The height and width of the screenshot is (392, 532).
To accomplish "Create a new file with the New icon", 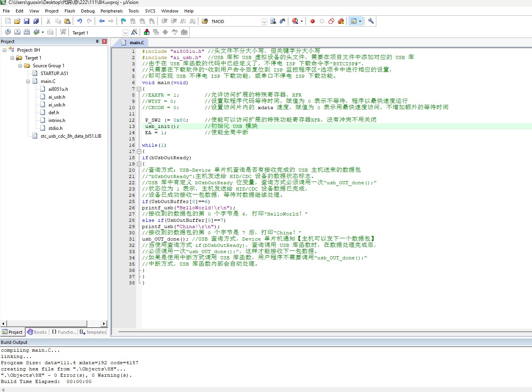I will click(x=8, y=21).
